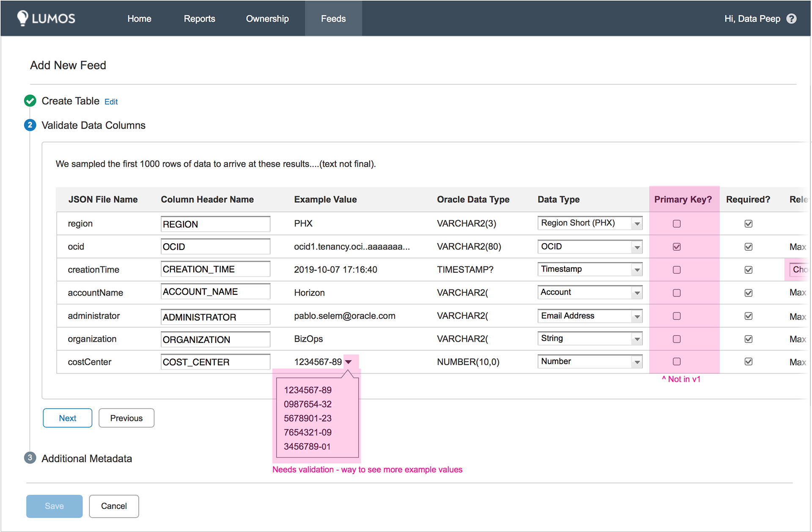Toggle Primary Key checkbox for organization
This screenshot has height=532, width=812.
(677, 339)
